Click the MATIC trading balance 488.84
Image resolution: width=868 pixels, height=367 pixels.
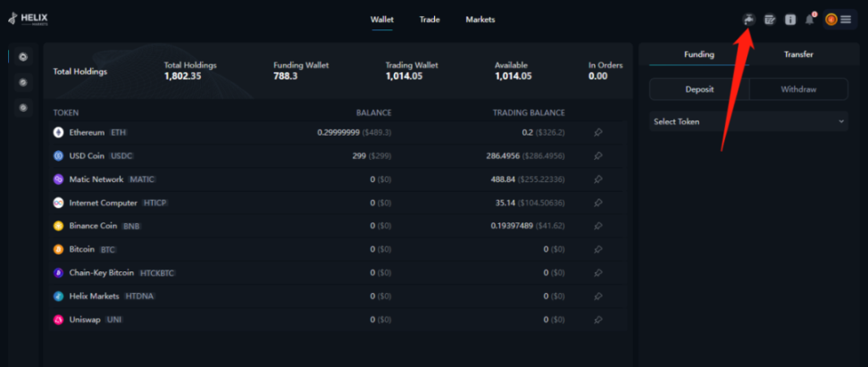click(504, 179)
